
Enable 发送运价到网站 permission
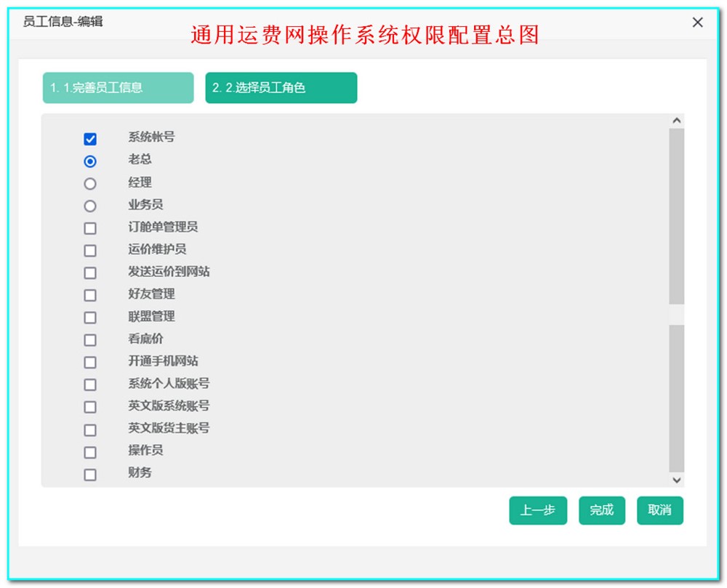tap(90, 273)
